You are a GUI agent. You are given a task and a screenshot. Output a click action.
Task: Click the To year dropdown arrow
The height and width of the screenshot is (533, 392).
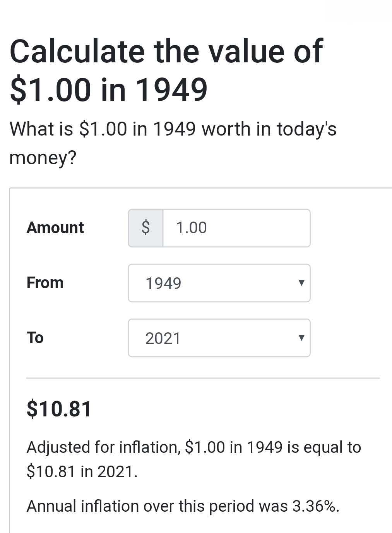[x=301, y=338]
